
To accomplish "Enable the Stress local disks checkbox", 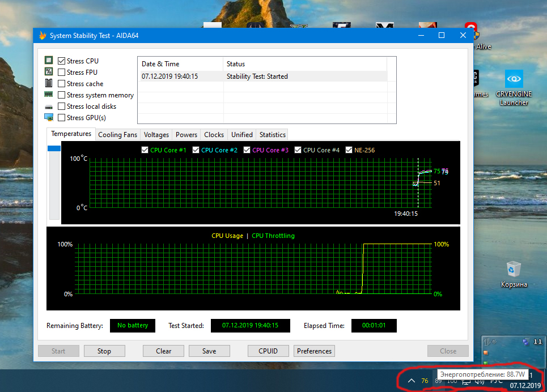I will point(61,106).
